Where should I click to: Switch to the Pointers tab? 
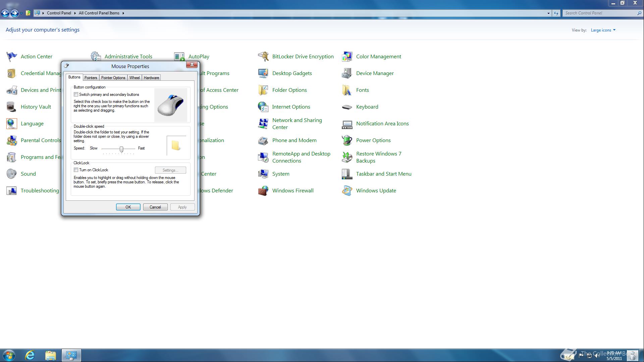click(91, 78)
